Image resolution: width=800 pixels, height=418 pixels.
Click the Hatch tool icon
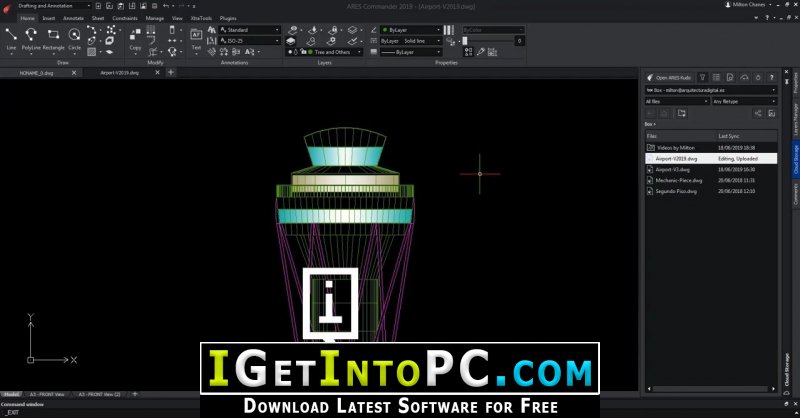coord(91,52)
